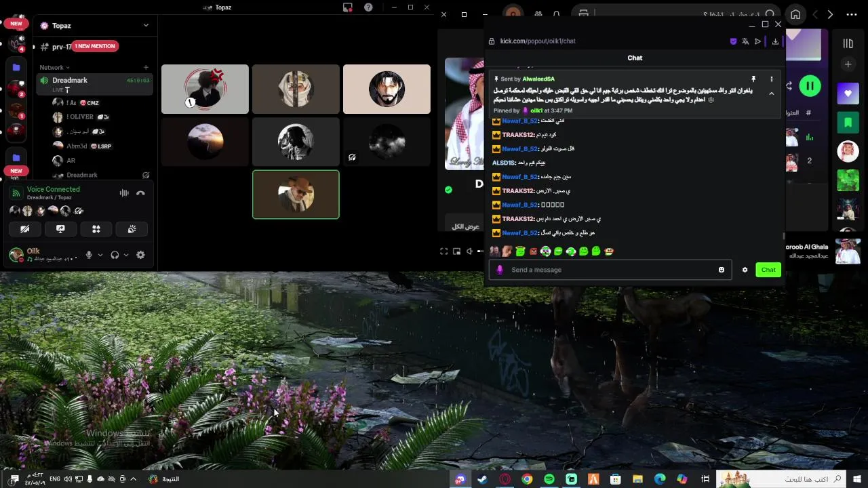The height and width of the screenshot is (488, 868).
Task: Navigate forward in Spotify
Action: pyautogui.click(x=830, y=14)
